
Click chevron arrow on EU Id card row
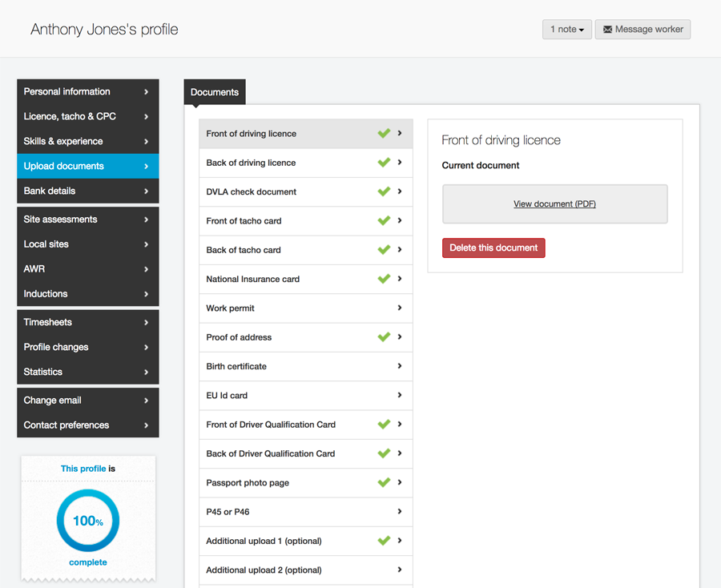400,395
